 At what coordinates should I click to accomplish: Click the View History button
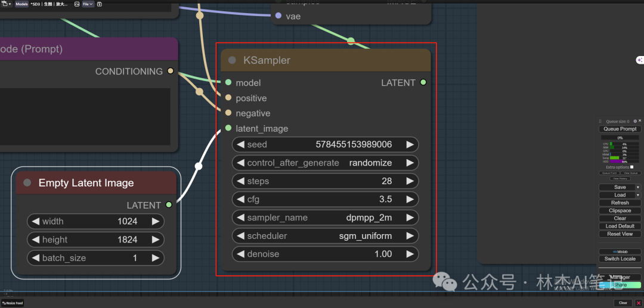[x=620, y=179]
